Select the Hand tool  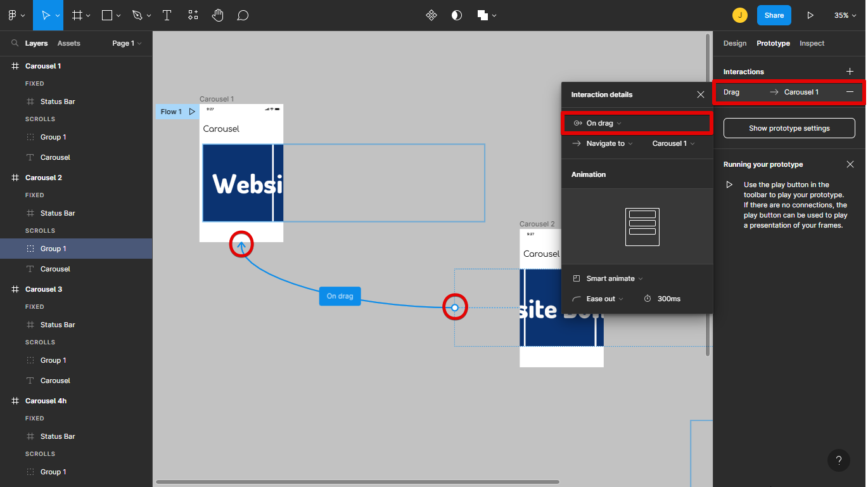218,15
